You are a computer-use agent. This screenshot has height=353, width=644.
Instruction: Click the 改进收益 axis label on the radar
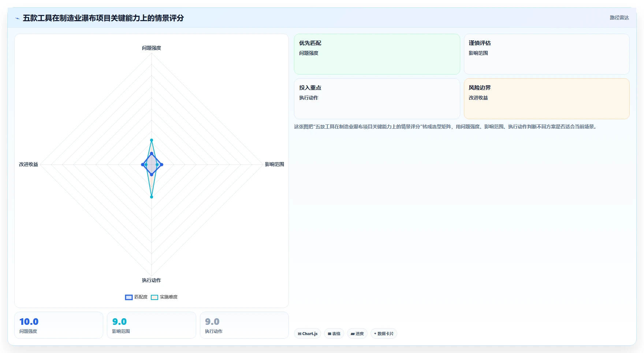[29, 164]
